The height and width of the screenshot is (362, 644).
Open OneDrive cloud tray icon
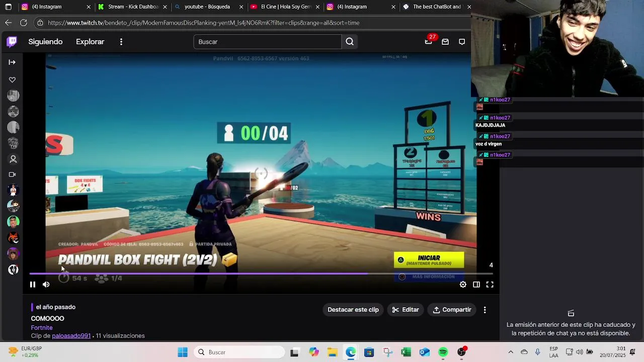click(524, 352)
